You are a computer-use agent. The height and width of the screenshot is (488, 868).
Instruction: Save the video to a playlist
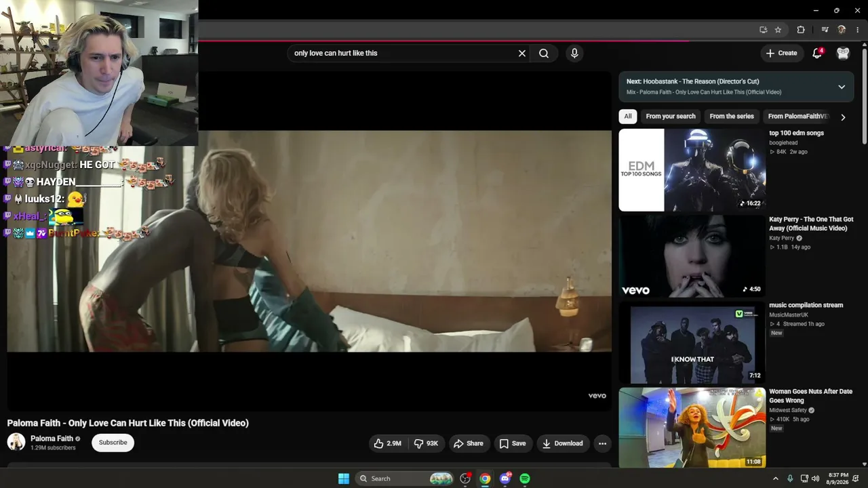[x=512, y=443]
